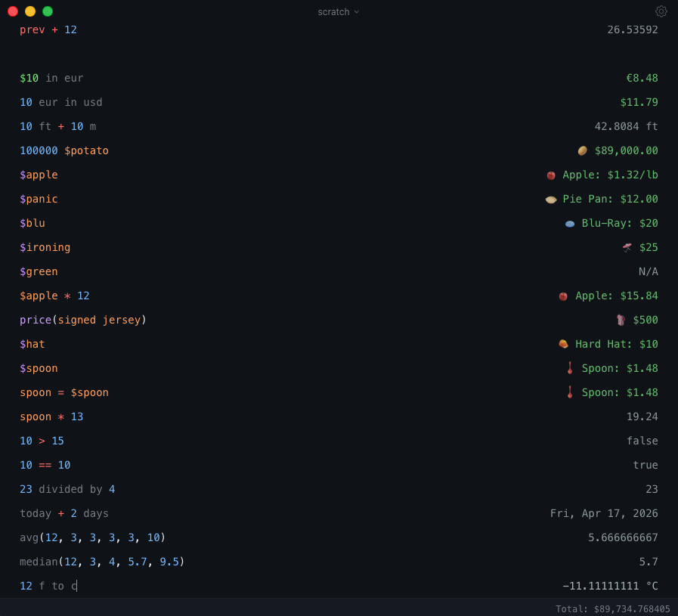
Task: Click the apple emoji beside Apple: $1.32/lb
Action: pyautogui.click(x=550, y=175)
